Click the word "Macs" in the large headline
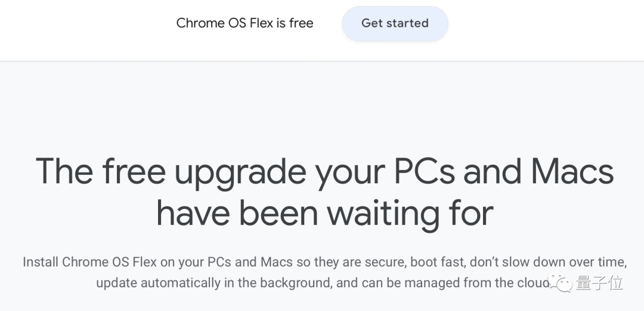 (572, 171)
